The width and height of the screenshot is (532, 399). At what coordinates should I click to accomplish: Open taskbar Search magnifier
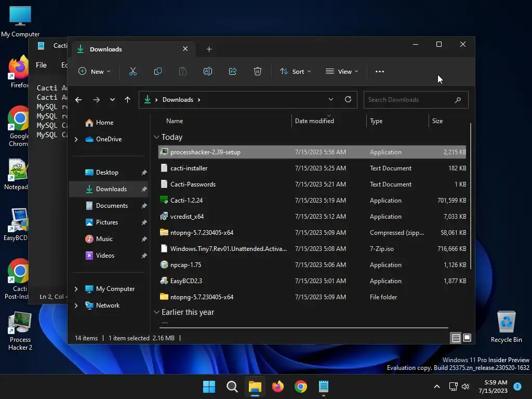232,387
